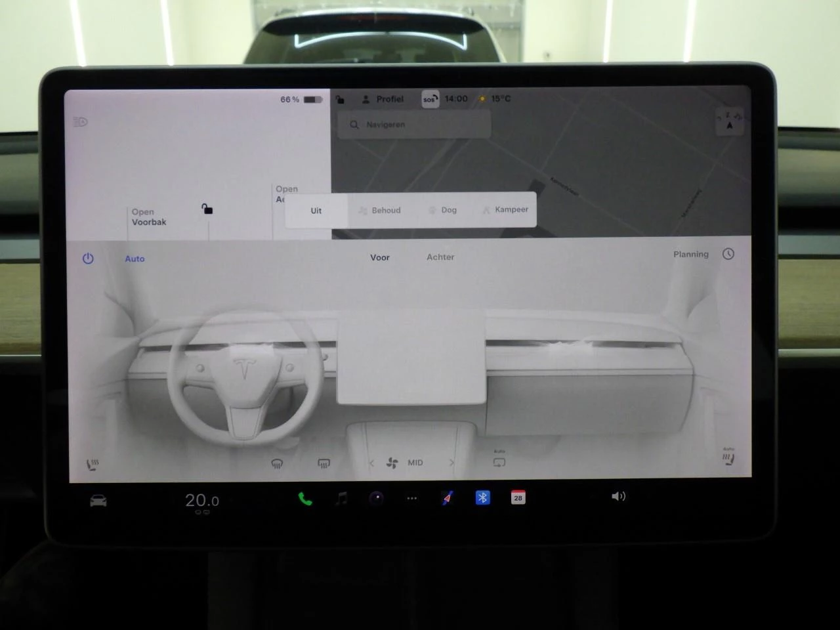
Task: Tap the unlocked padlock icon on the car
Action: tap(207, 209)
